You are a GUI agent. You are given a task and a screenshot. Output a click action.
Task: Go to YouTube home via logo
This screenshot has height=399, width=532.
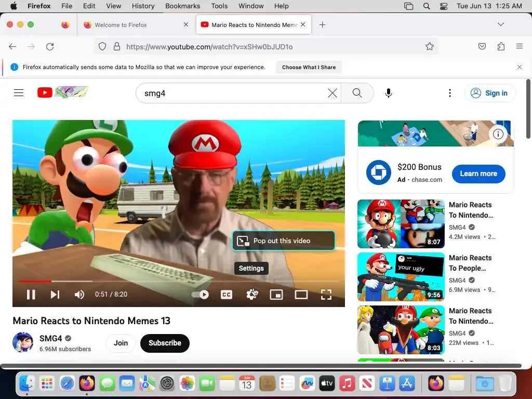(62, 92)
